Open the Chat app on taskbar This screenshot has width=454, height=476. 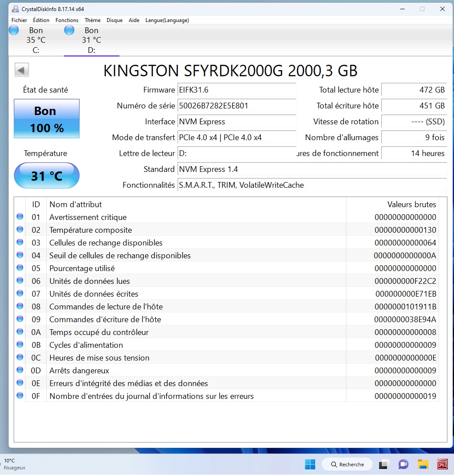403,464
